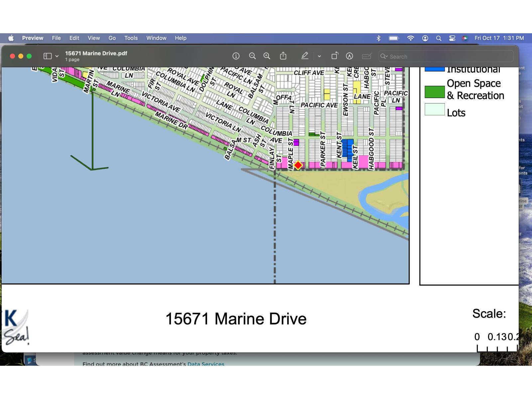This screenshot has height=399, width=532.
Task: Show the Markup toolbar
Action: (349, 56)
